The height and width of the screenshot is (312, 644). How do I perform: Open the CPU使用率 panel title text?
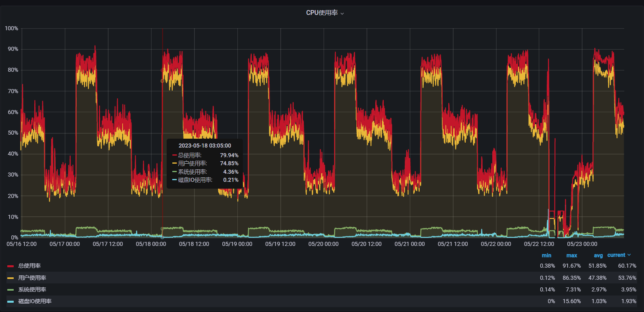coord(322,13)
